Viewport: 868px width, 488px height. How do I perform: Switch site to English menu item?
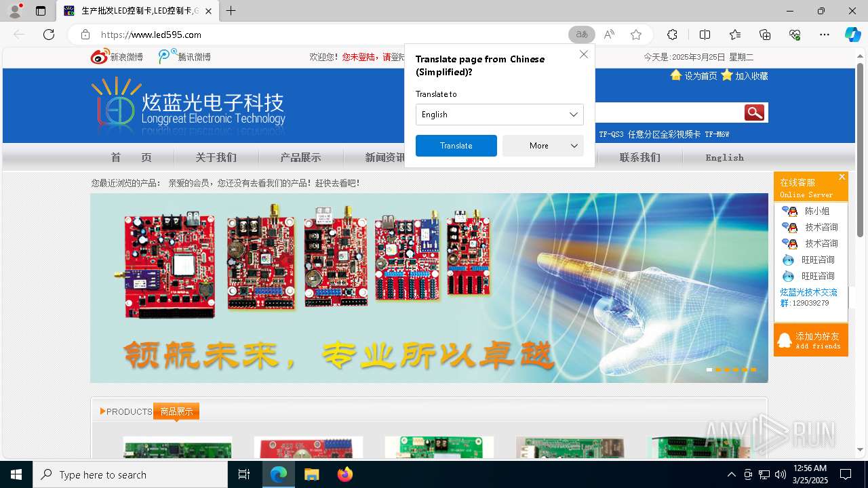(x=725, y=157)
